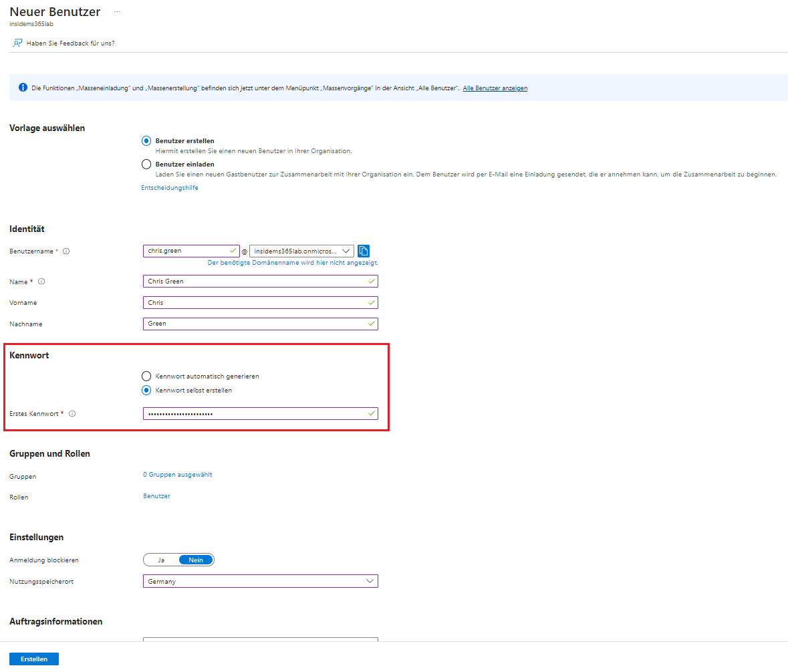This screenshot has height=672, width=788.
Task: Set Anmeldung blockieren to Ja
Action: coord(161,560)
